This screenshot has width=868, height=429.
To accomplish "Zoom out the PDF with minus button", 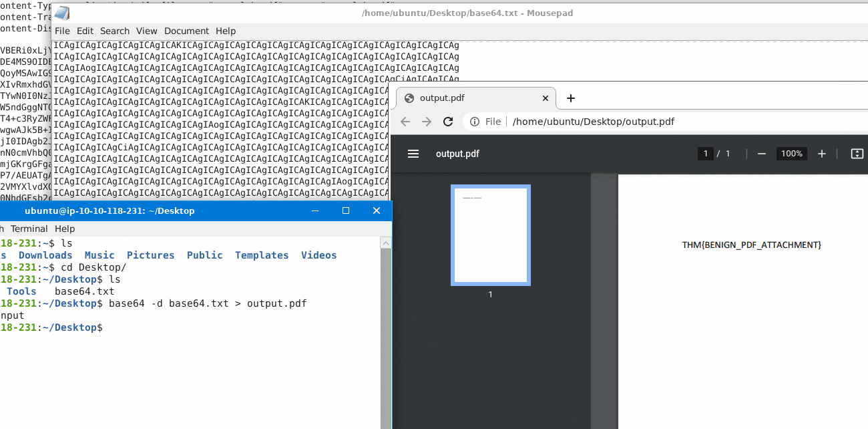I will pyautogui.click(x=761, y=154).
